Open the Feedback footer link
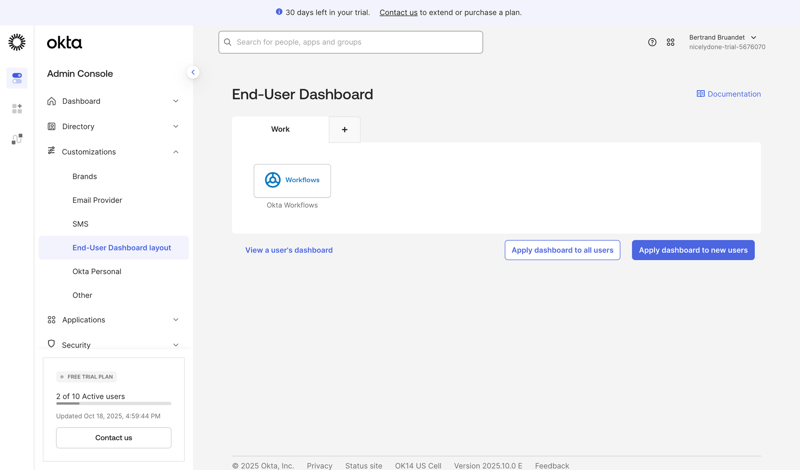Viewport: 800px width, 470px height. (552, 465)
